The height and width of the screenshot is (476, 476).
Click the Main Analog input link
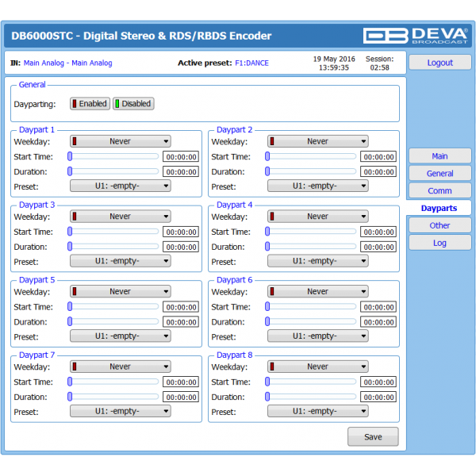[x=67, y=63]
